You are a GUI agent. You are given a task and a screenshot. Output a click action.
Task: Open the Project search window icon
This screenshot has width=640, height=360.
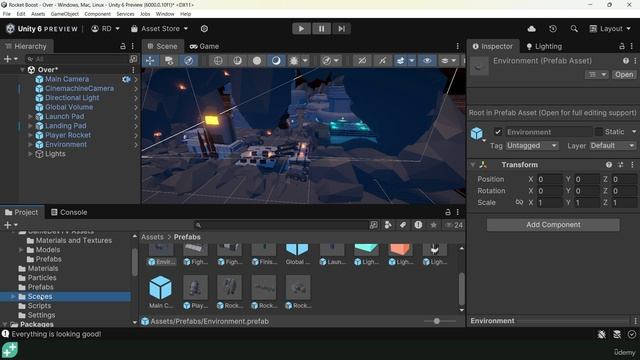373,225
